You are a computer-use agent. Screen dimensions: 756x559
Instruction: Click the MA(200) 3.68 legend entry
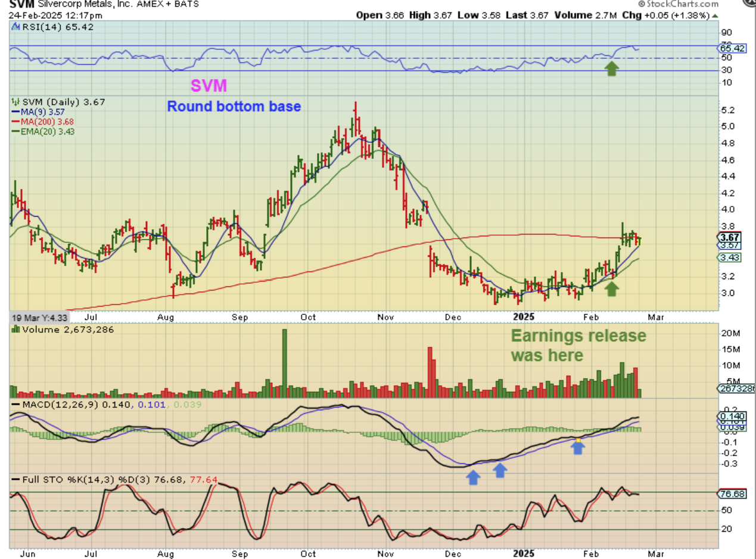pos(43,121)
